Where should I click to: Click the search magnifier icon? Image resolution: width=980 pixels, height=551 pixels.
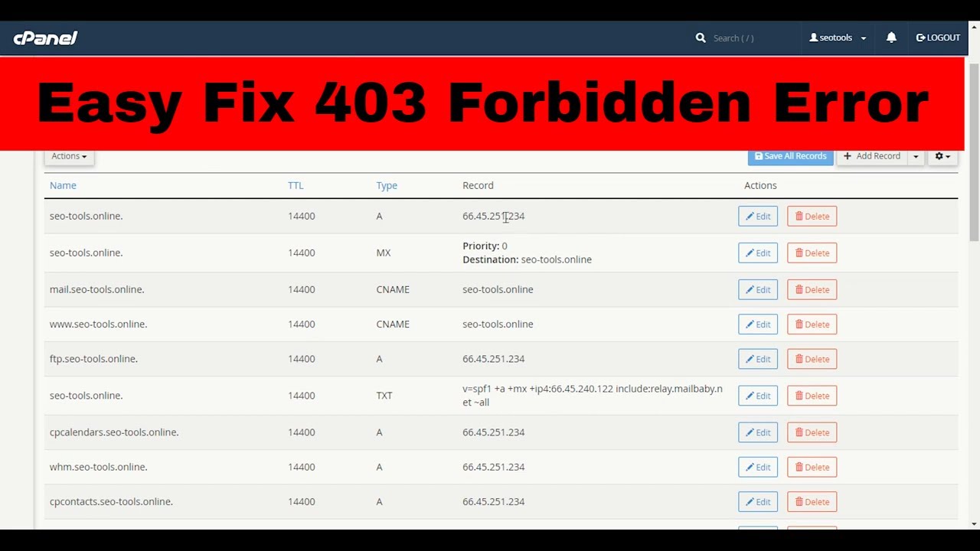[701, 37]
